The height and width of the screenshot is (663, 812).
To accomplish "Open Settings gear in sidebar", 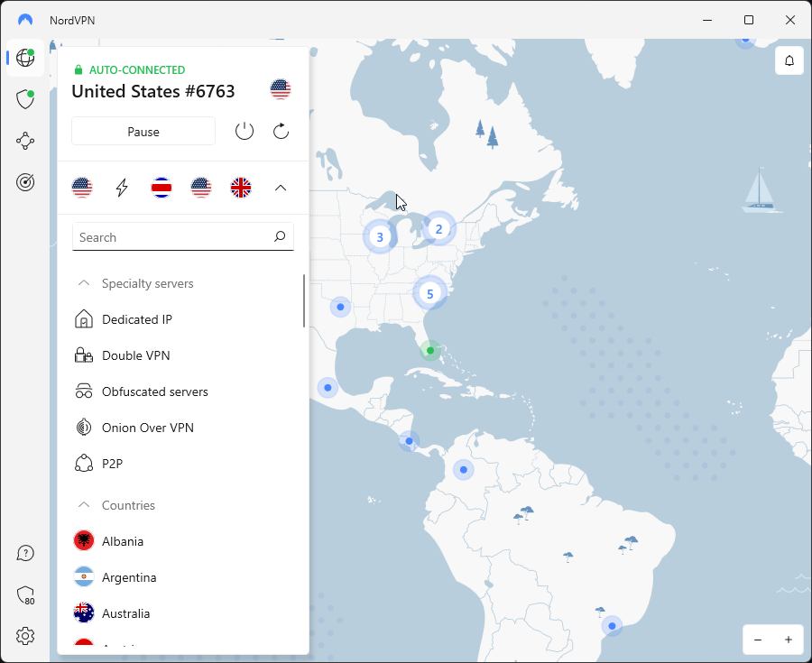I will (25, 636).
